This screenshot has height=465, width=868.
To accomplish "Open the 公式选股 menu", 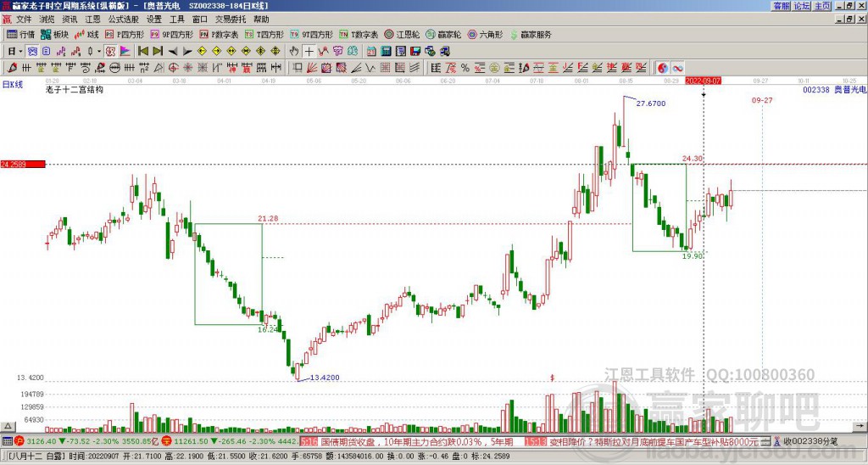I will (124, 20).
